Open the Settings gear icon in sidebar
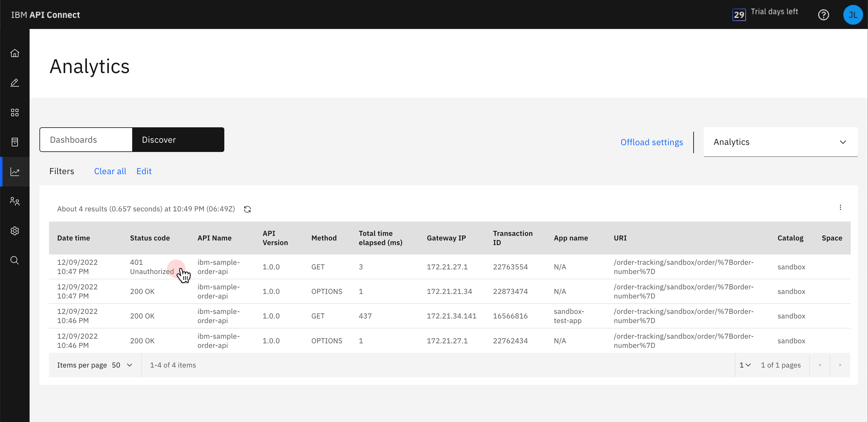The image size is (868, 422). tap(14, 231)
